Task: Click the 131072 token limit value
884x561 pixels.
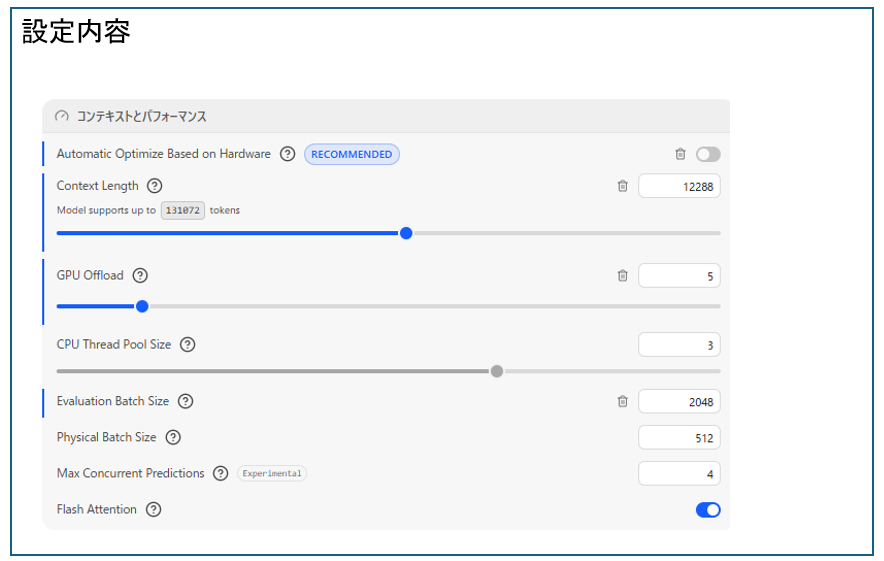Action: click(x=183, y=210)
